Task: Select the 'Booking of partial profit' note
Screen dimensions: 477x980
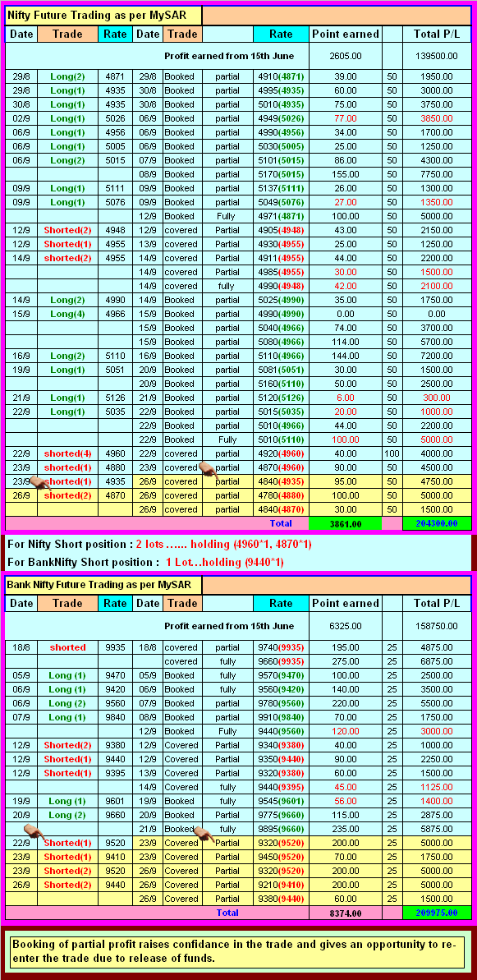Action: click(238, 950)
